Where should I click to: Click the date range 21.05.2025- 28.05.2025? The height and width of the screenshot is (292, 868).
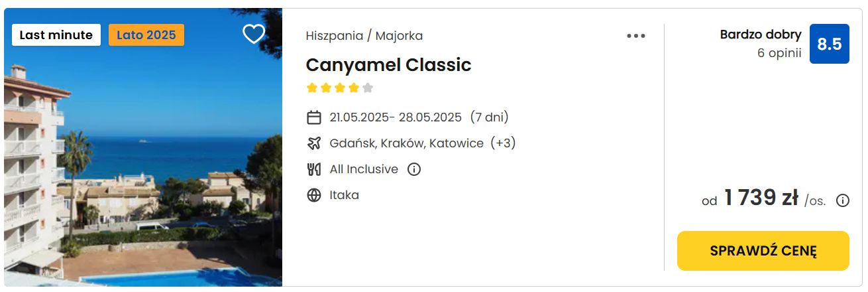point(396,117)
